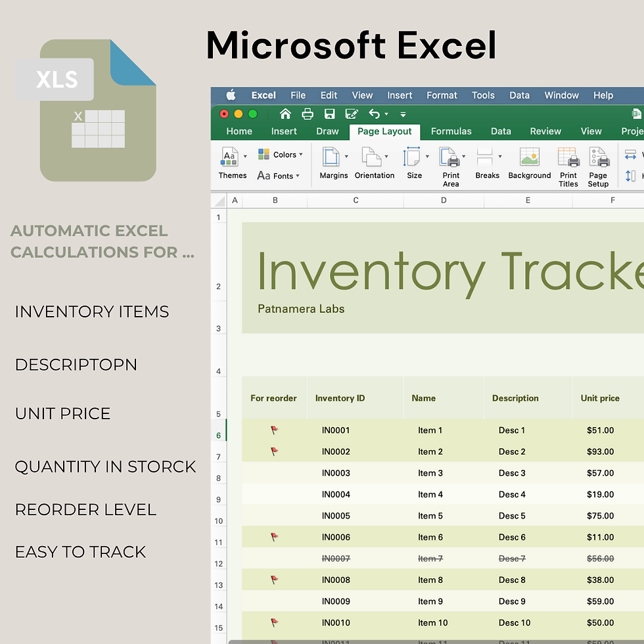Click the width fit icon in ribbon
Image resolution: width=644 pixels, height=644 pixels.
(630, 155)
